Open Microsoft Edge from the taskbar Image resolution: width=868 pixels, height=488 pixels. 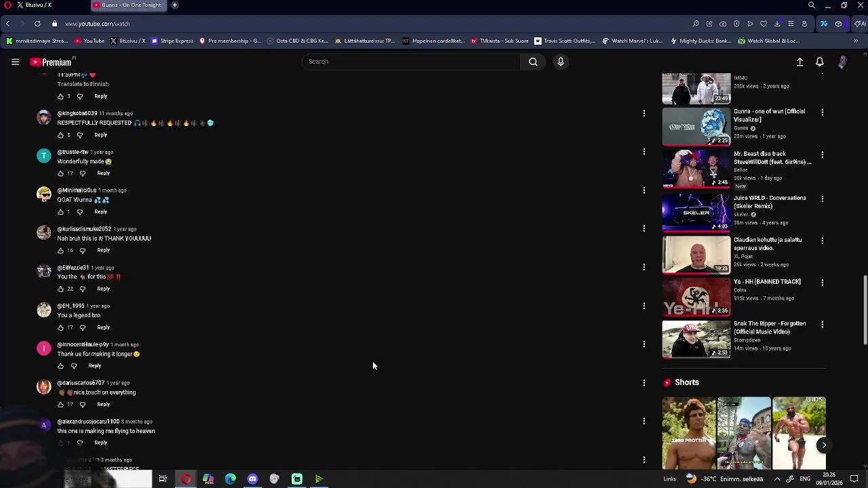(x=230, y=479)
